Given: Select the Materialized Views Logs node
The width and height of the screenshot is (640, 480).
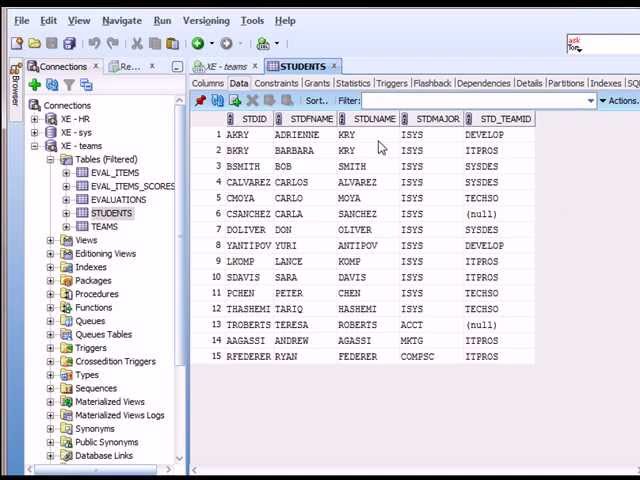Looking at the screenshot, I should click(x=120, y=416).
